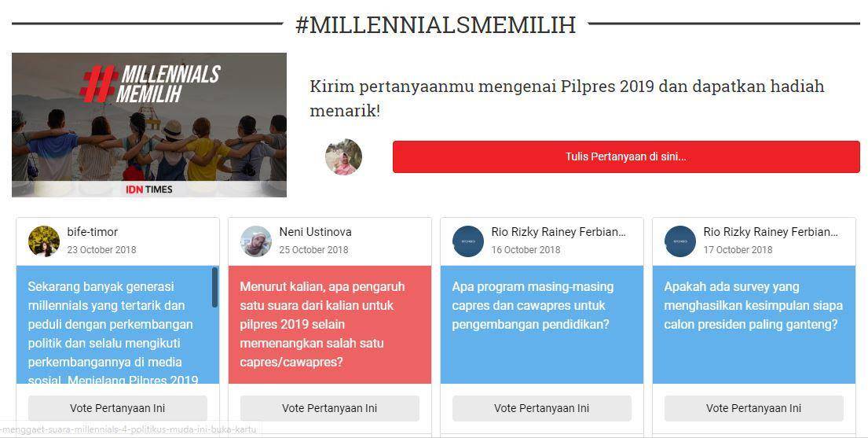Screen dimensions: 868x438
Task: Click the scrollbar in bife-timor's card
Action: tap(214, 287)
